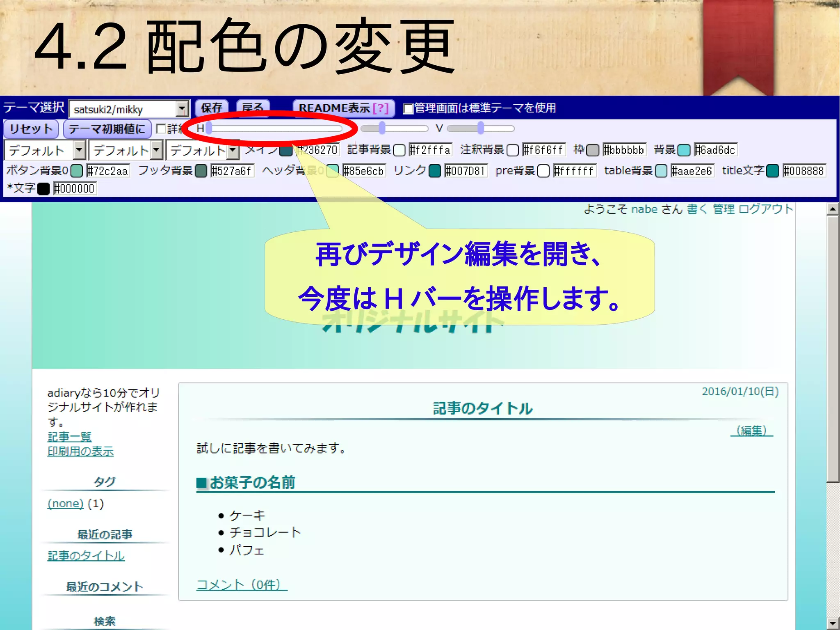The height and width of the screenshot is (630, 840).
Task: Open the third デフォルト dropdown
Action: click(x=203, y=150)
